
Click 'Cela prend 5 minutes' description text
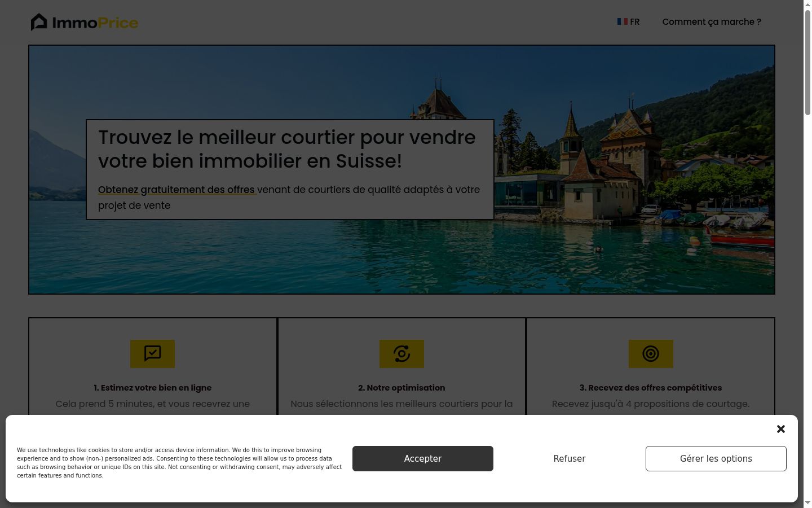pyautogui.click(x=152, y=404)
